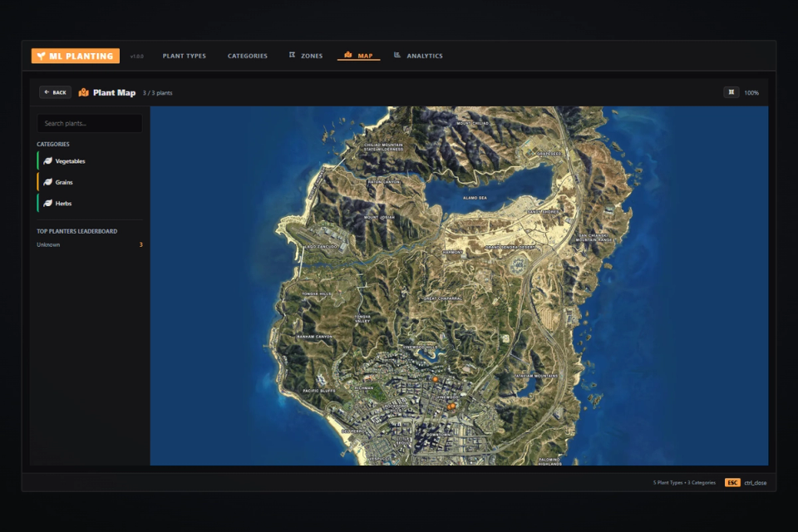
Task: Select the Vegetables category
Action: click(90, 161)
